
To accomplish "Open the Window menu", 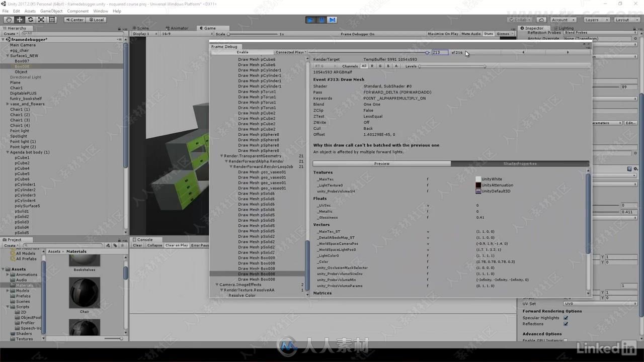I will pyautogui.click(x=100, y=11).
